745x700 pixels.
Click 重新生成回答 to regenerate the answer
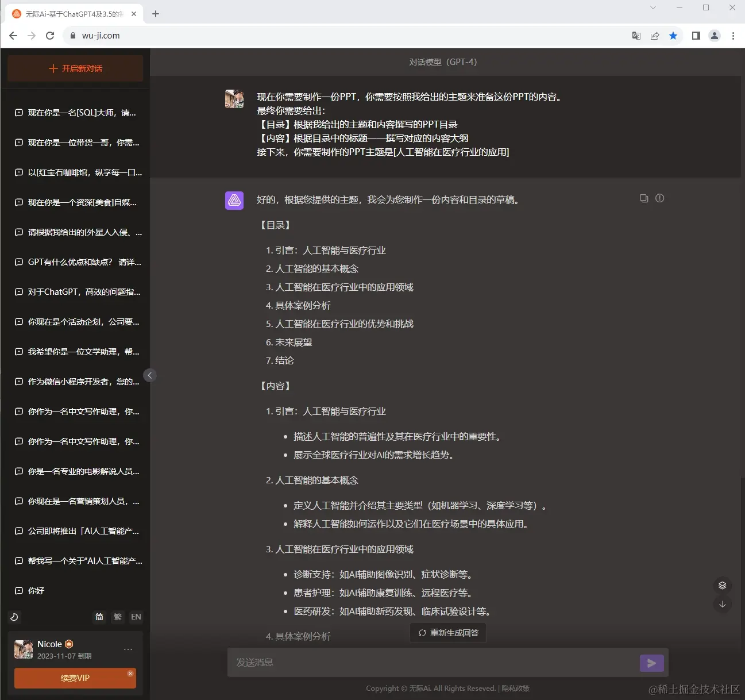pyautogui.click(x=448, y=633)
